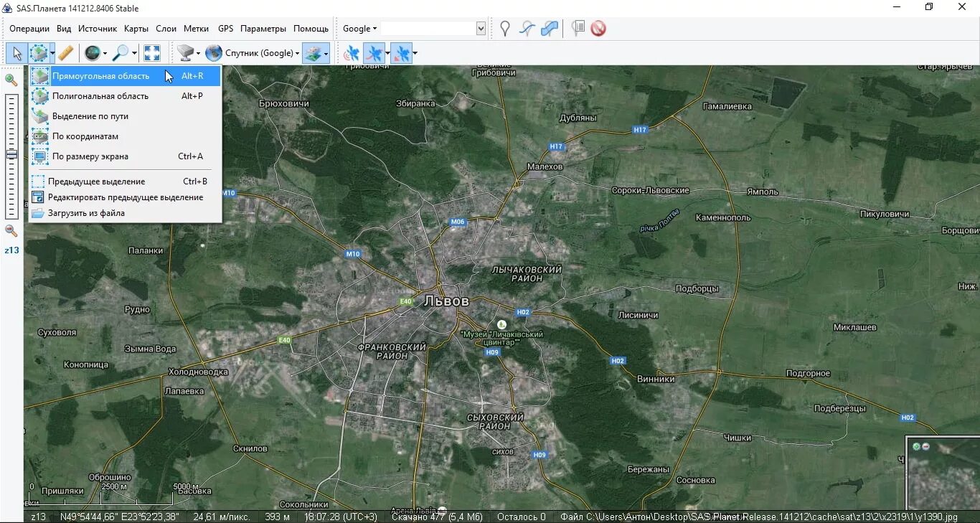The width and height of the screenshot is (980, 523).
Task: Add a new polygon icon
Action: [x=550, y=29]
